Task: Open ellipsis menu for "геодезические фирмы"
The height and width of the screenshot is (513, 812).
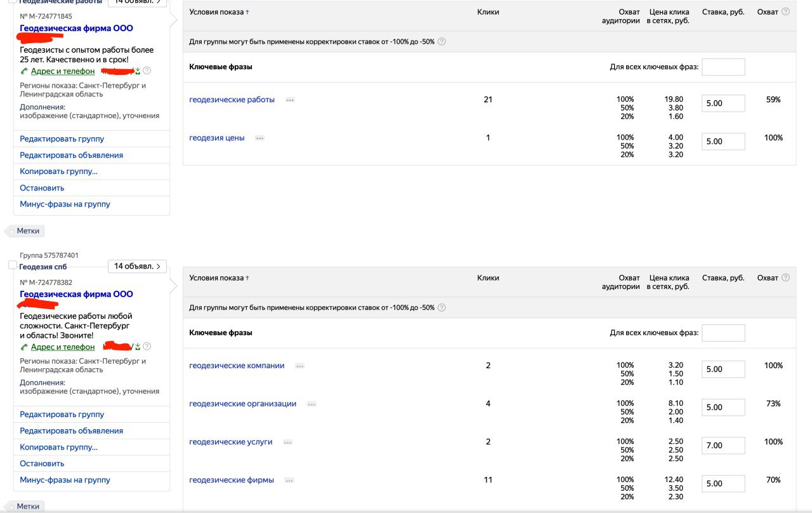Action: pos(289,481)
